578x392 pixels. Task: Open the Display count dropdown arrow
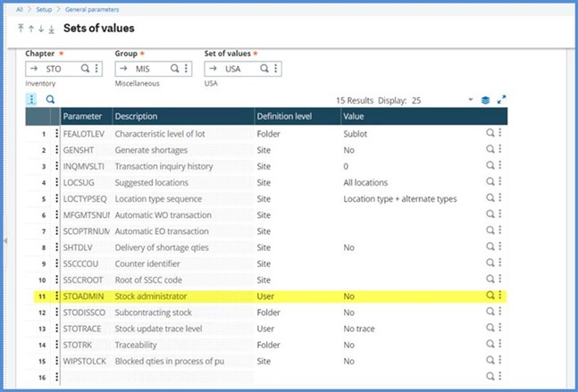click(x=470, y=100)
